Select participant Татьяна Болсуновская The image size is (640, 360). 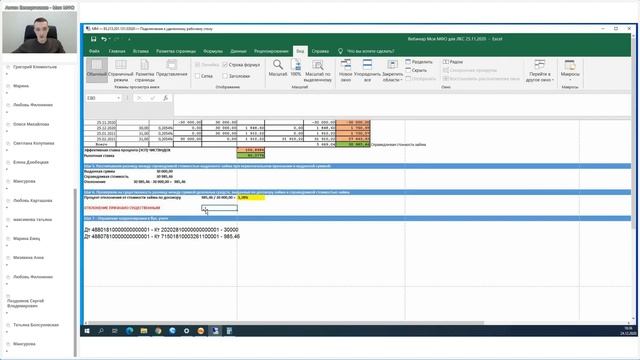[36, 325]
